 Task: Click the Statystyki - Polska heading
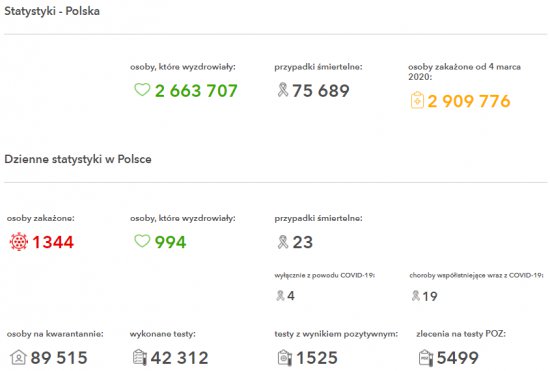52,11
